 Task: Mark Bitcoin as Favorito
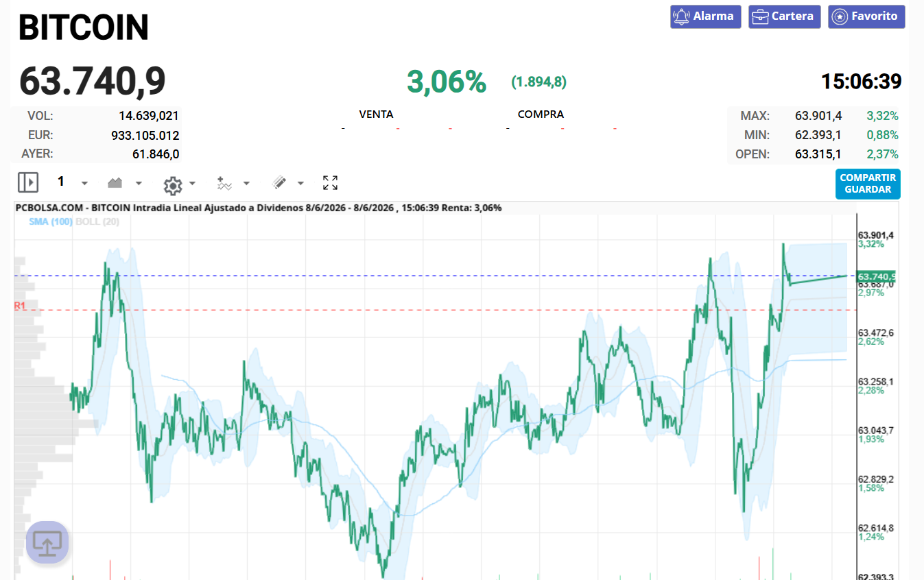pos(866,16)
